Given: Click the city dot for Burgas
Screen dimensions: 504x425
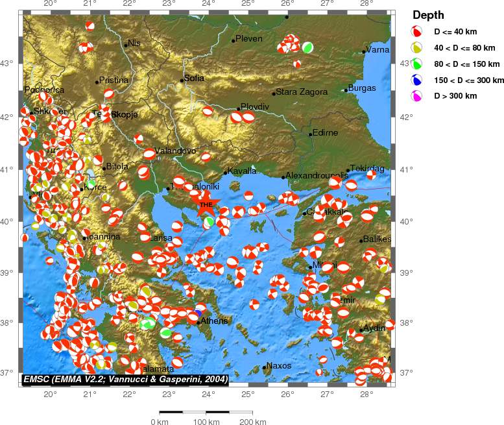Looking at the screenshot, I should tap(346, 90).
